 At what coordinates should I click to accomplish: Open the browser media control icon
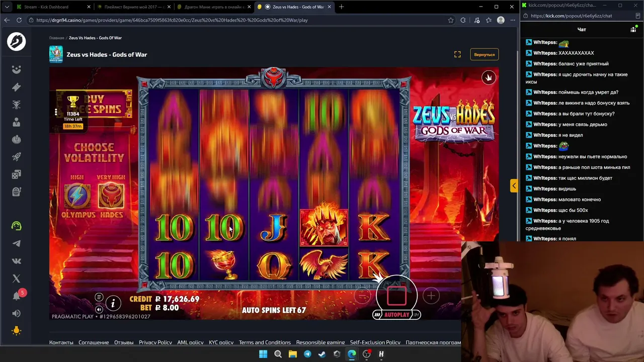[476, 20]
